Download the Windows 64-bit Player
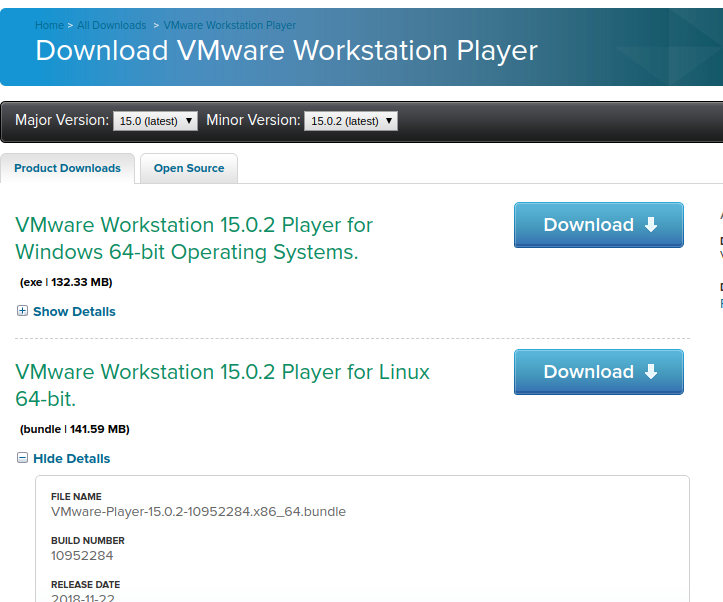The height and width of the screenshot is (602, 723). (599, 225)
